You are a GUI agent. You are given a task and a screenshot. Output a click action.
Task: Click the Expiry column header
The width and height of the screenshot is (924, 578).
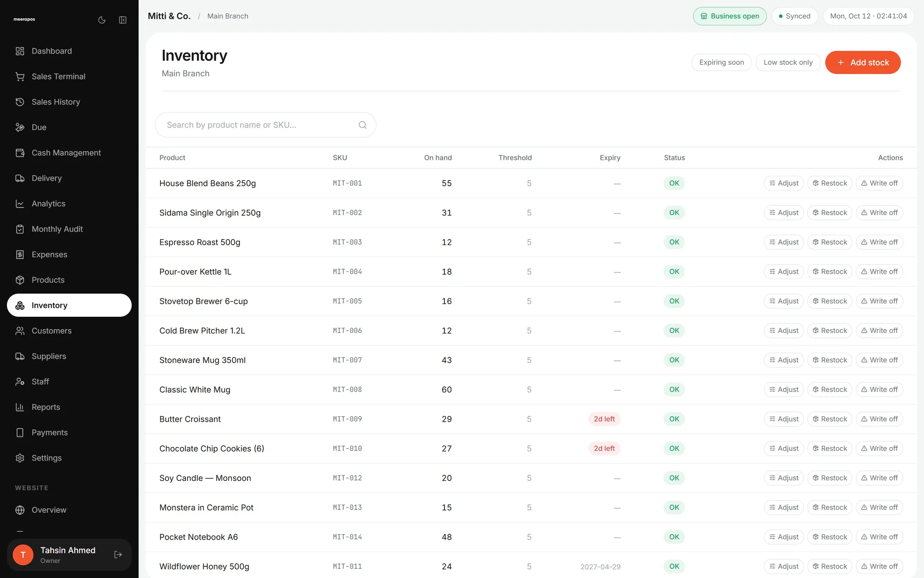coord(610,158)
